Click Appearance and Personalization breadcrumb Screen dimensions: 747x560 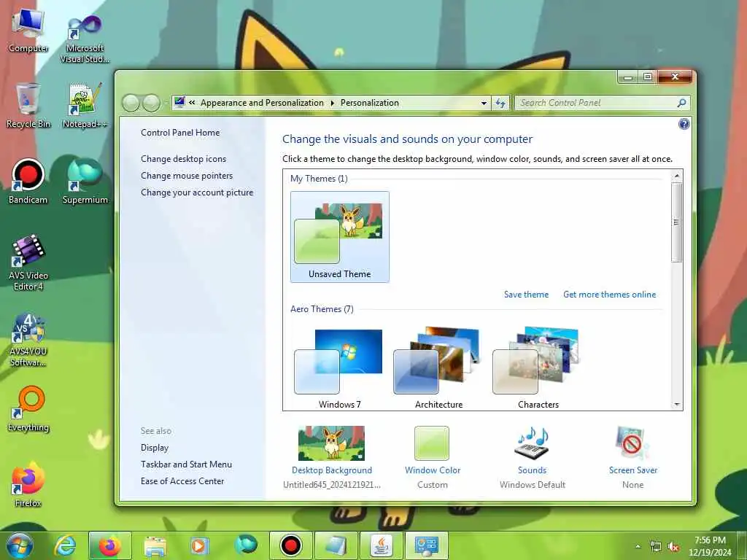pyautogui.click(x=262, y=103)
